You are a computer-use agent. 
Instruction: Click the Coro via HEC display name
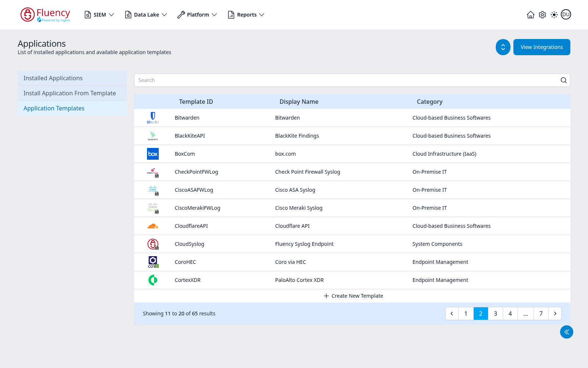(291, 262)
